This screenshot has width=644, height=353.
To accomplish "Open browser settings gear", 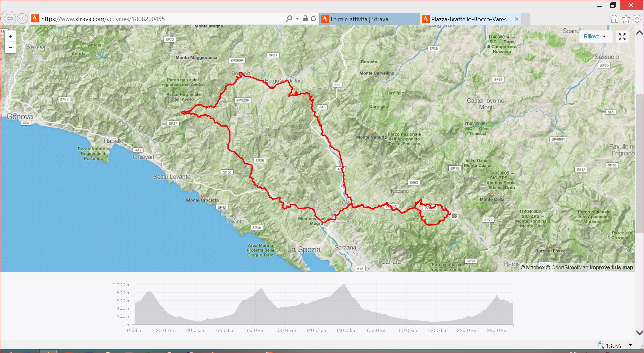I will click(x=637, y=19).
